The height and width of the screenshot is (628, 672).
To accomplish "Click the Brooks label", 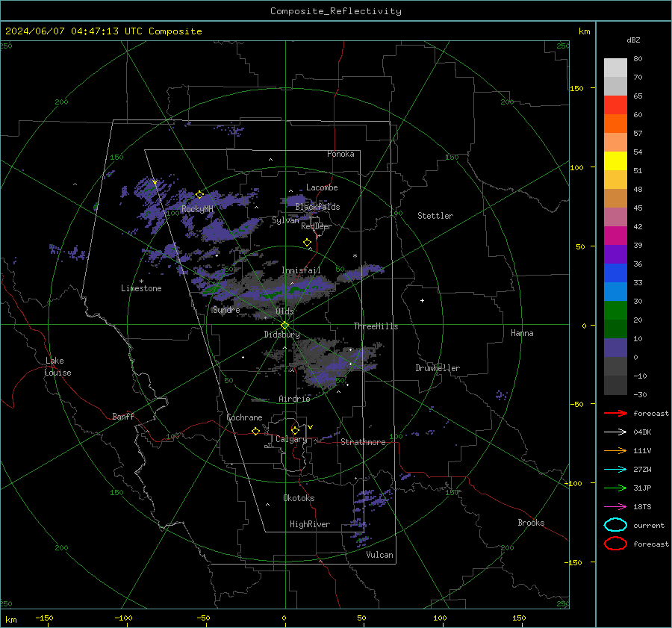I will point(531,523).
